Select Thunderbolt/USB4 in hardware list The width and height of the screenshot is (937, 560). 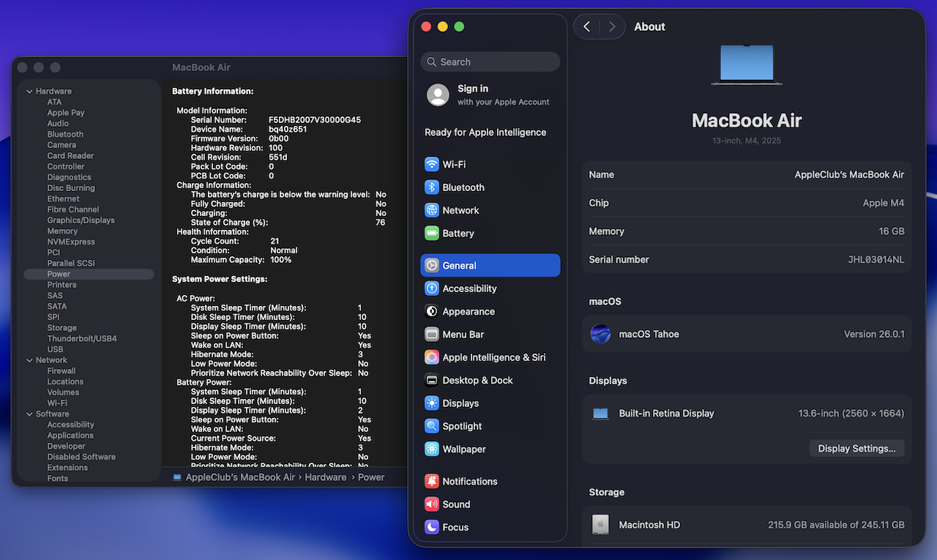point(82,339)
